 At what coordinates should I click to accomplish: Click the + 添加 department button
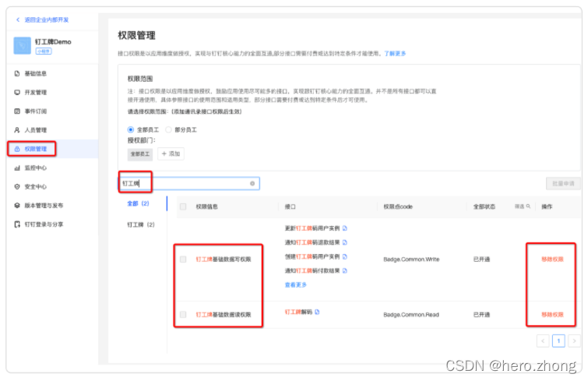(x=171, y=153)
